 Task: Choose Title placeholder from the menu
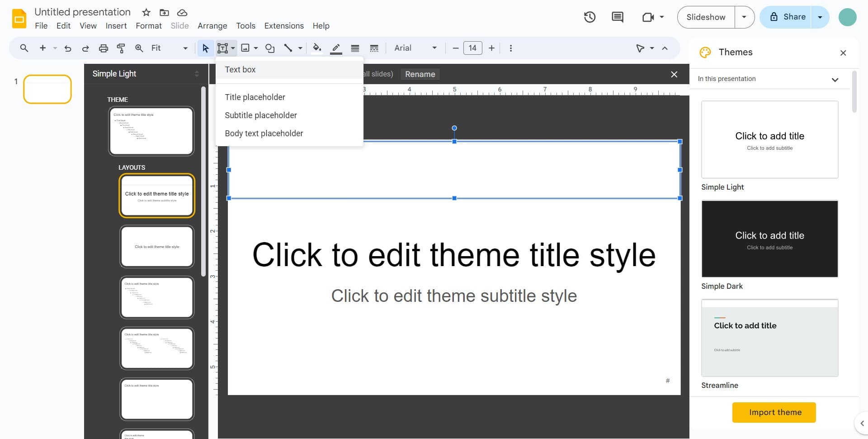point(255,97)
